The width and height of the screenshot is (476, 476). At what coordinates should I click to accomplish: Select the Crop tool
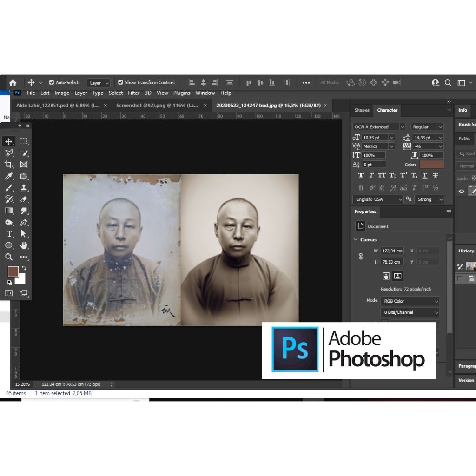point(9,164)
